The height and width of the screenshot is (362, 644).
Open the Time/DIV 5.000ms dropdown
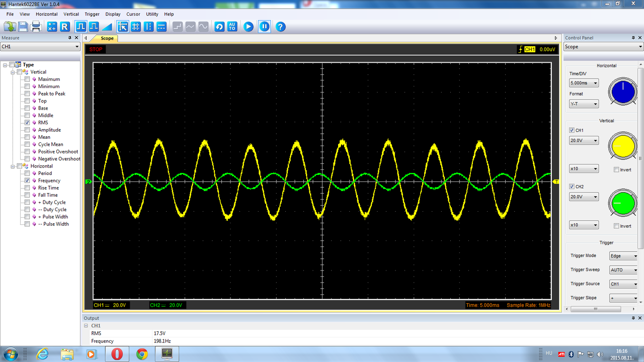pos(584,83)
